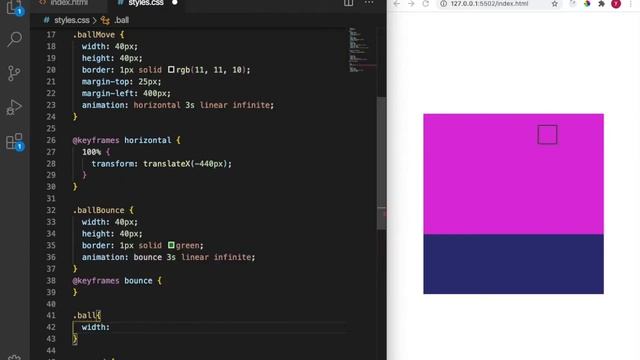This screenshot has width=640, height=360.
Task: Reload the browser page
Action: pos(426,4)
